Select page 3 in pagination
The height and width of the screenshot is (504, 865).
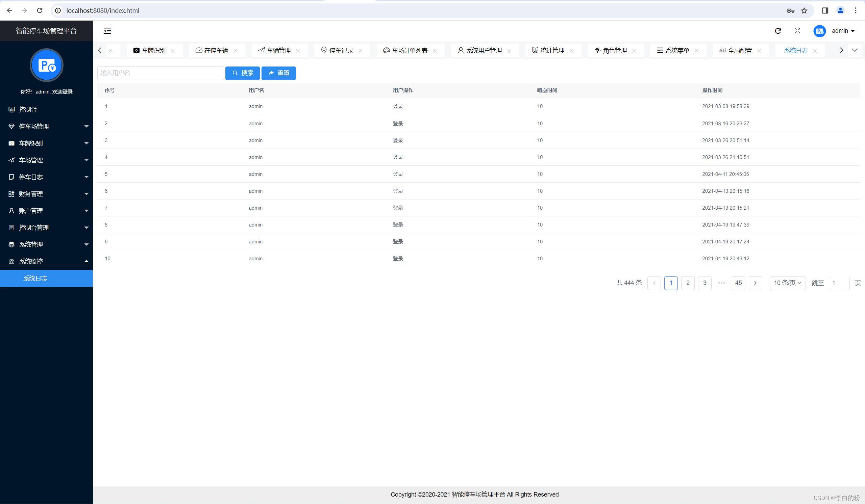(705, 283)
